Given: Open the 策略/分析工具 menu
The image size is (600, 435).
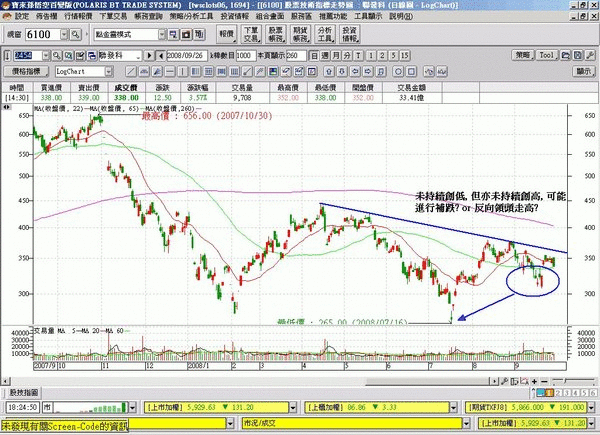Looking at the screenshot, I should 191,16.
